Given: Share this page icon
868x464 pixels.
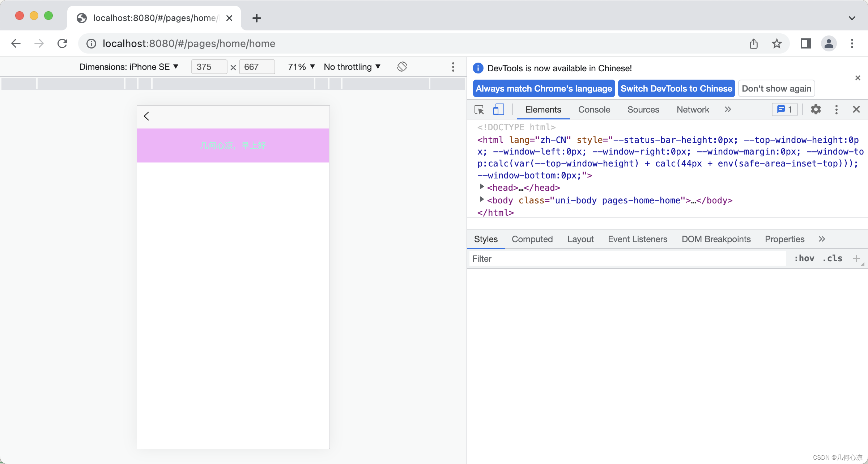Looking at the screenshot, I should tap(754, 44).
